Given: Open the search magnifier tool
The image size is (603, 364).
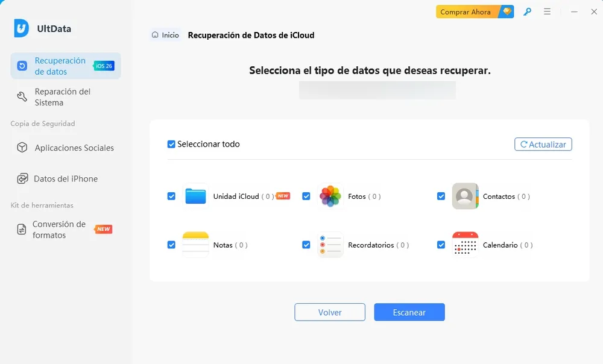Looking at the screenshot, I should pos(527,11).
